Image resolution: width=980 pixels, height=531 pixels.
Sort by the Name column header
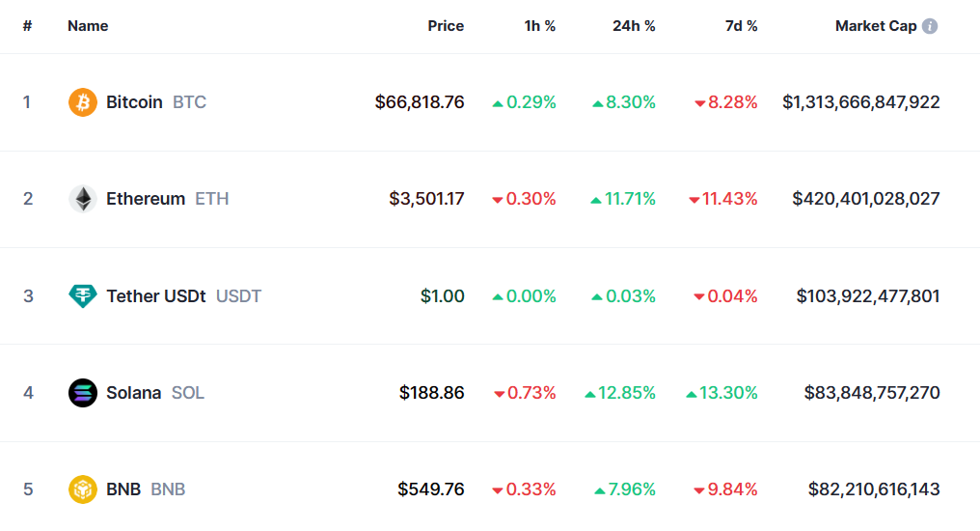[x=88, y=26]
